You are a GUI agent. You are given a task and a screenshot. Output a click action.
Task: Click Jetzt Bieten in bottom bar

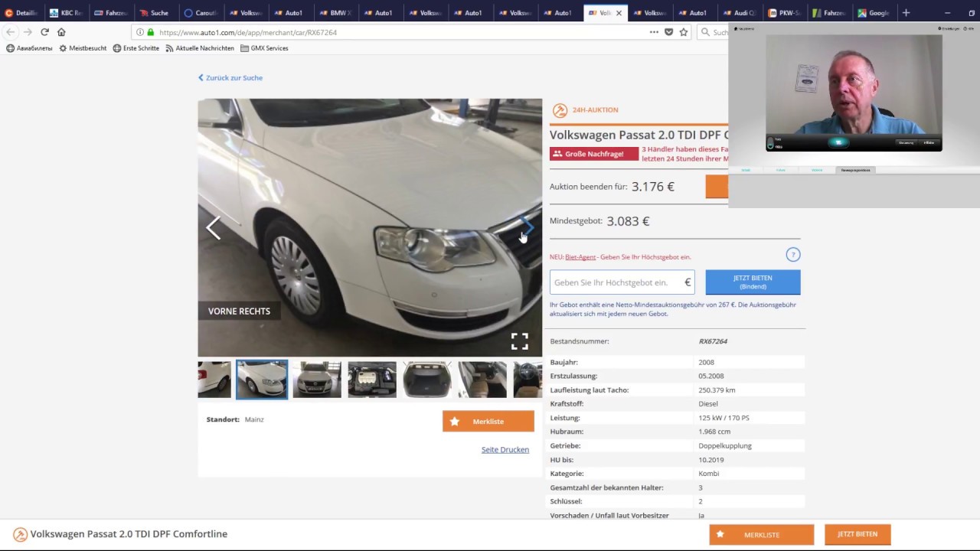click(857, 534)
